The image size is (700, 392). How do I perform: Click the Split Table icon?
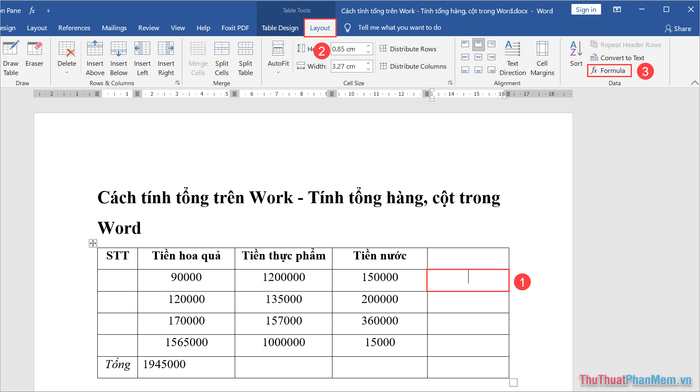click(245, 58)
